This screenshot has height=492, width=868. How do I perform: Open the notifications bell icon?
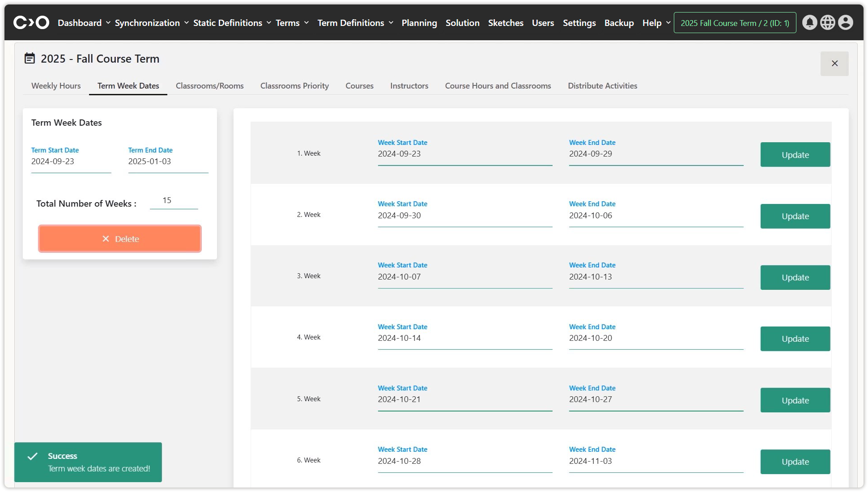[x=809, y=22]
